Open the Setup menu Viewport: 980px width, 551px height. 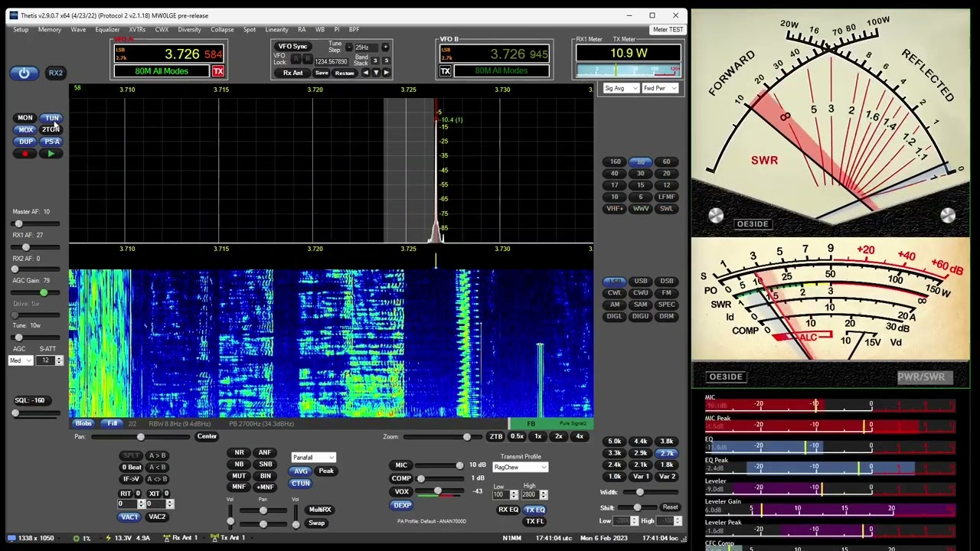coord(21,30)
